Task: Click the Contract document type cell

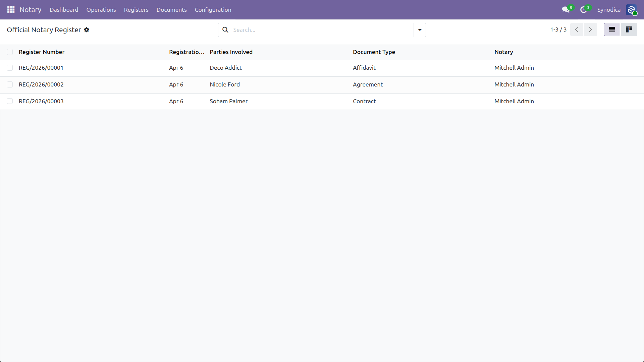Action: (364, 101)
